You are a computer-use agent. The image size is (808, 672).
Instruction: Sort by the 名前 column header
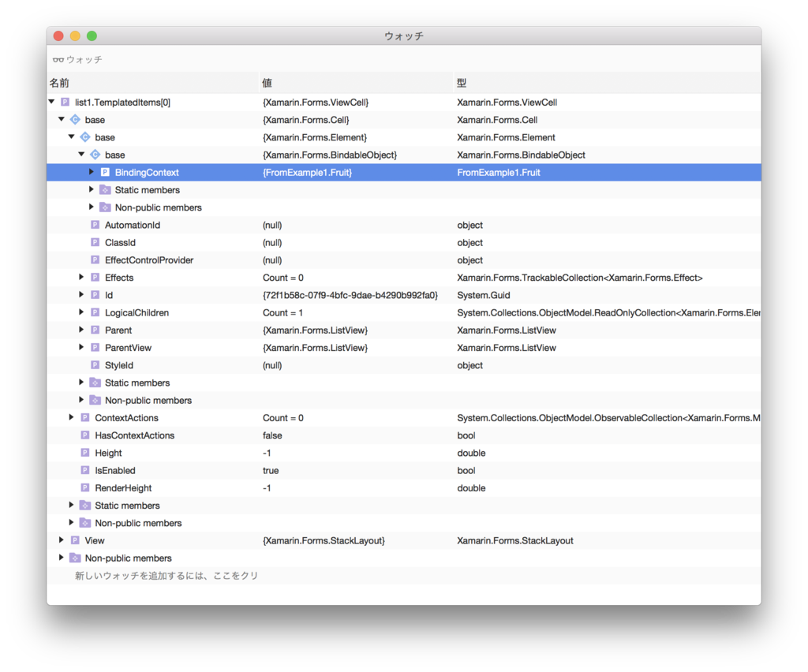point(152,82)
